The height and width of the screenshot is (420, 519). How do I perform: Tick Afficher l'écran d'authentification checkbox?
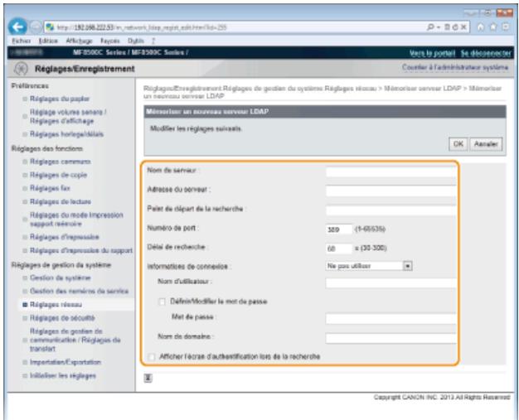click(152, 357)
